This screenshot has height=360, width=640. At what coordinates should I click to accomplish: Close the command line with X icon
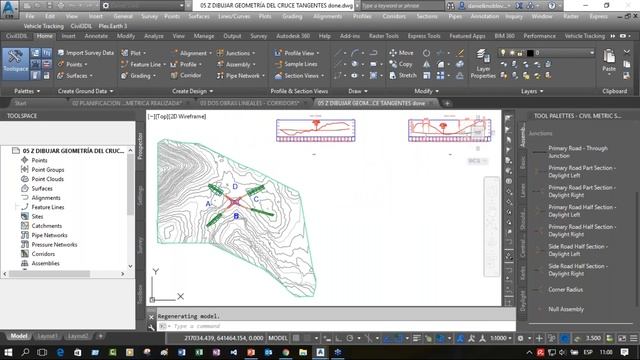coord(151,317)
